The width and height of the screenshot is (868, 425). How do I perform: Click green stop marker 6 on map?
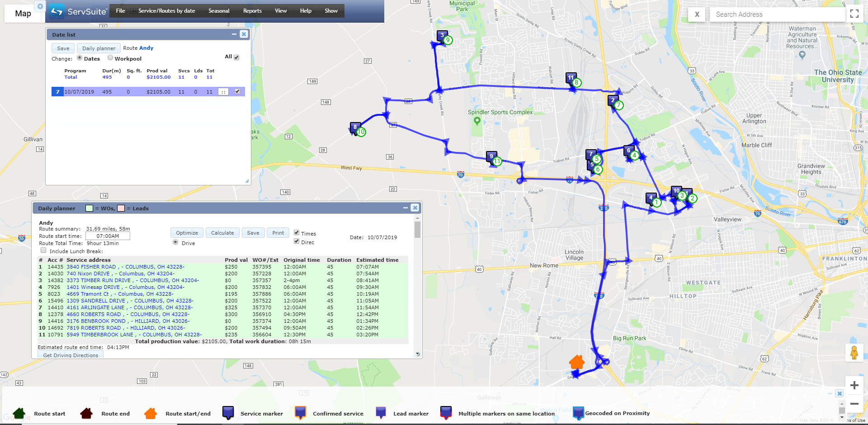598,170
